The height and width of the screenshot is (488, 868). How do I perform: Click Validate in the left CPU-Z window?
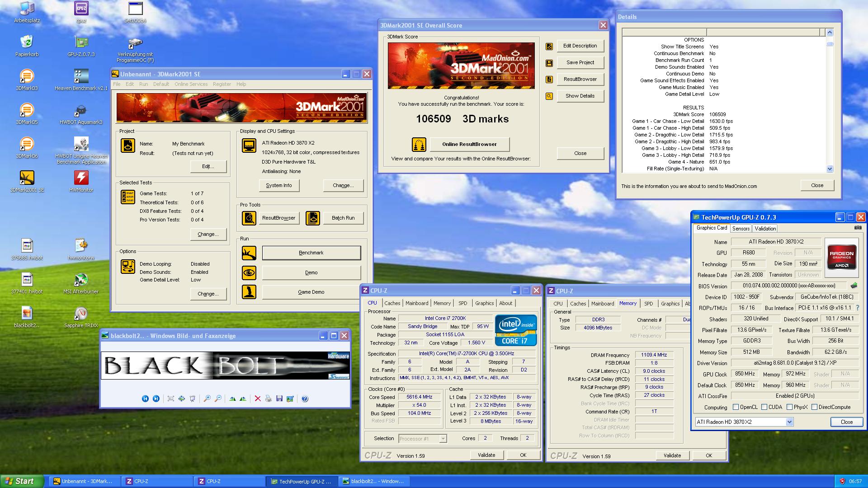486,455
